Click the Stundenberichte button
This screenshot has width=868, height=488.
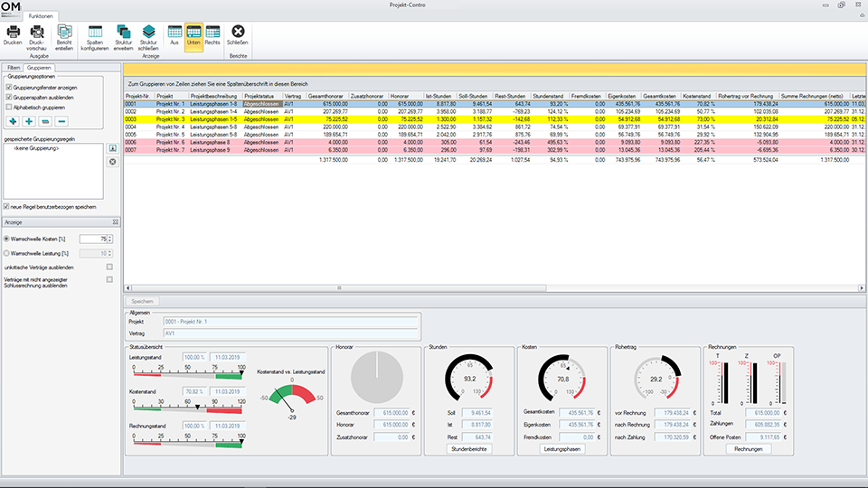tap(467, 448)
